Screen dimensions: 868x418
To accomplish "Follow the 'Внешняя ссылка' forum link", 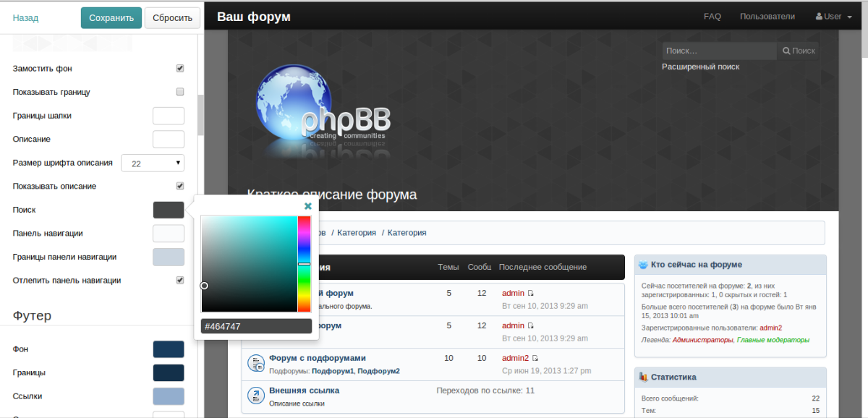I will [304, 391].
